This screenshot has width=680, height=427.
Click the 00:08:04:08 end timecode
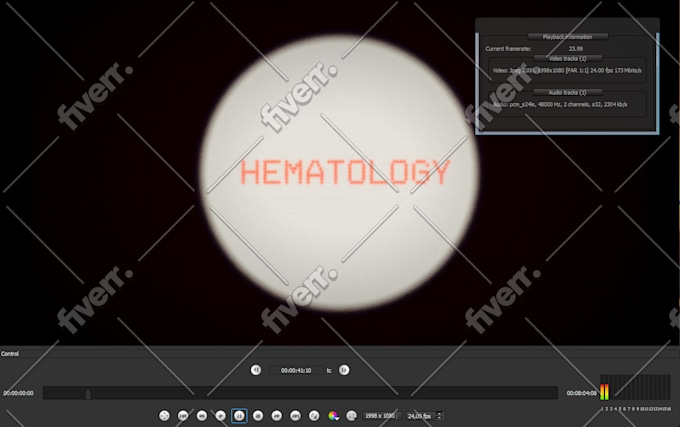(x=581, y=393)
